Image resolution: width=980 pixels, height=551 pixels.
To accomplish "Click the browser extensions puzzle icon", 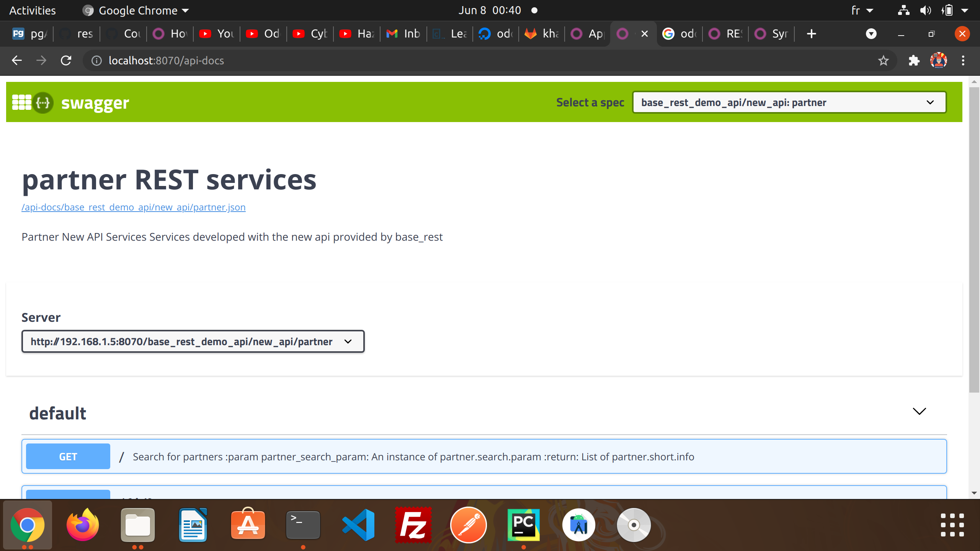I will pyautogui.click(x=914, y=60).
